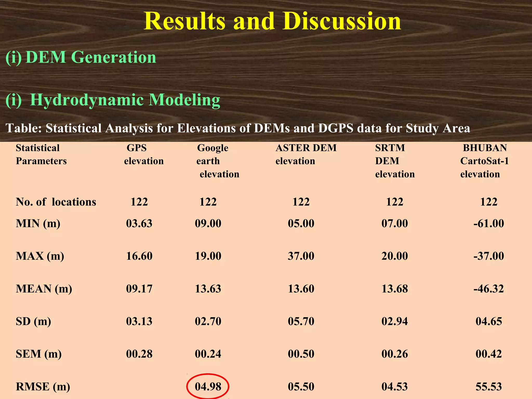Viewport: 532px width, 399px height.
Task: Click SRTM RMSE value 04.53
Action: coord(395,387)
